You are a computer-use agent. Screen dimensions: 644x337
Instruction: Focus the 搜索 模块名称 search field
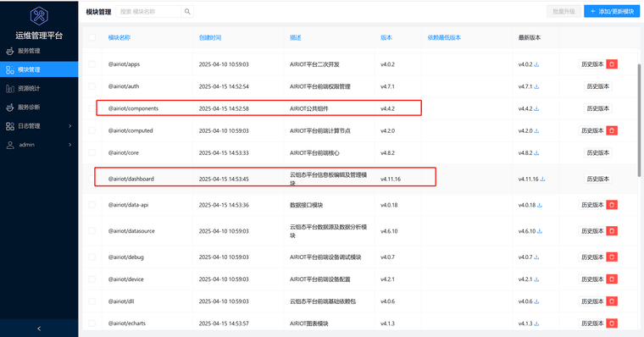148,12
